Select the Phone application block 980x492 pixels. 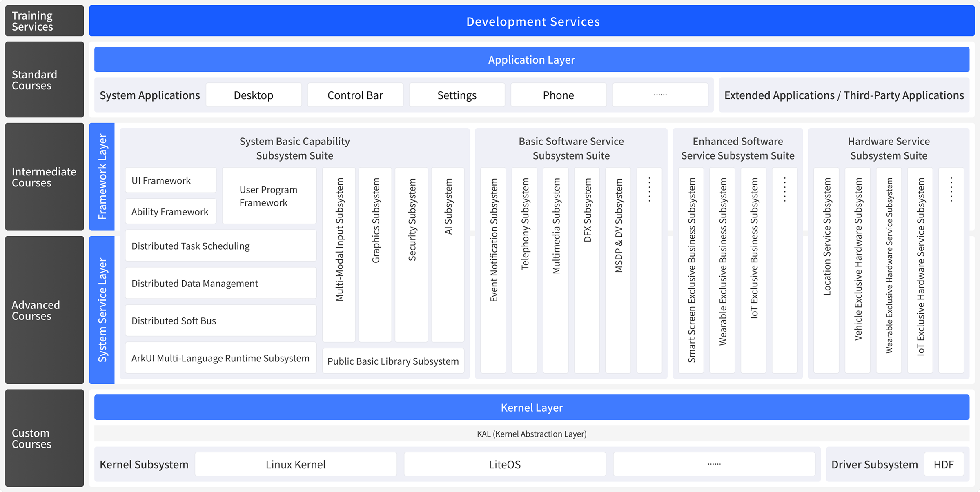pyautogui.click(x=558, y=95)
